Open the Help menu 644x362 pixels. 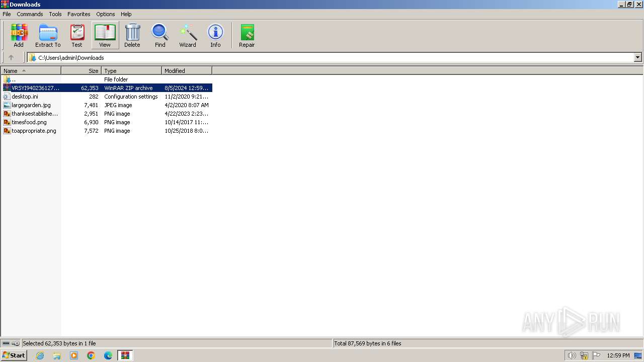(126, 14)
